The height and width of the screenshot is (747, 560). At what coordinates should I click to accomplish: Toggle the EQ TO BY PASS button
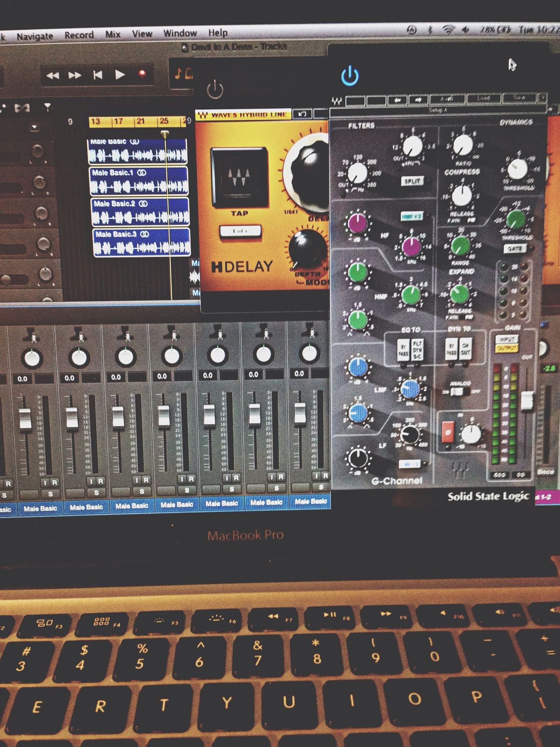click(403, 350)
